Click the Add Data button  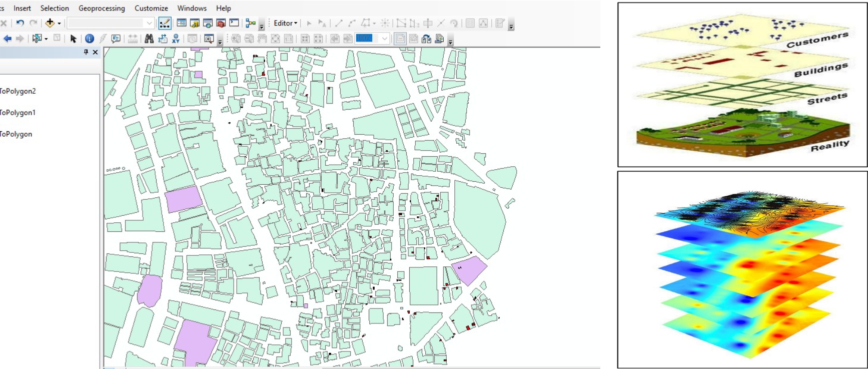click(50, 23)
